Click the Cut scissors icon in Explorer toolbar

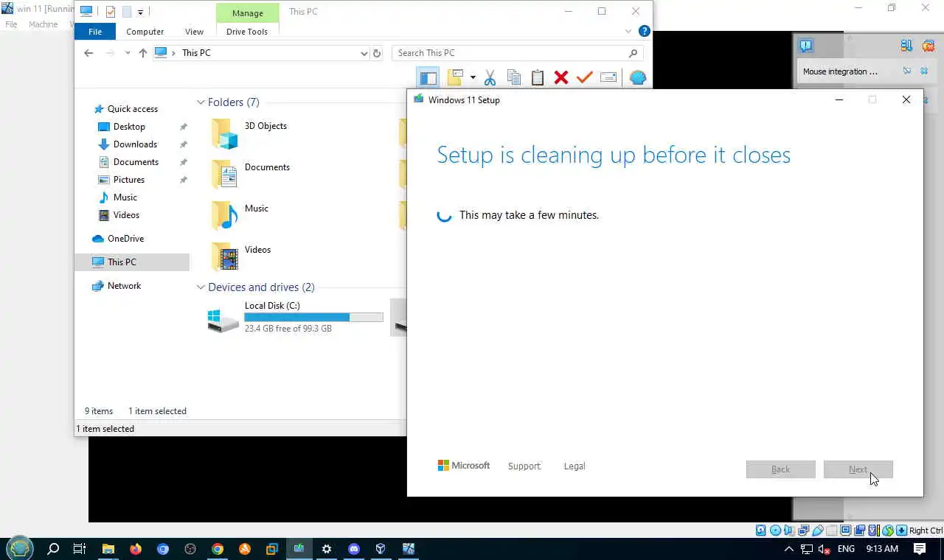(x=490, y=77)
